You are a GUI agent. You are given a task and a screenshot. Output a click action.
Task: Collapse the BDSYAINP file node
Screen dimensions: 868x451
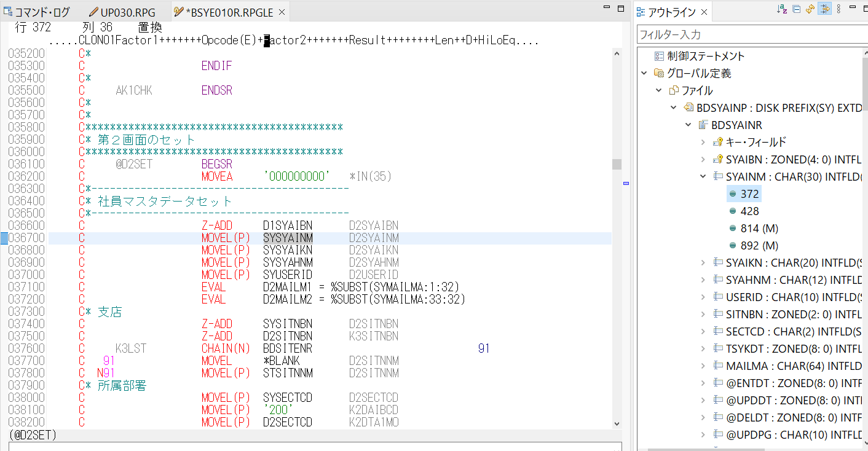pyautogui.click(x=673, y=108)
